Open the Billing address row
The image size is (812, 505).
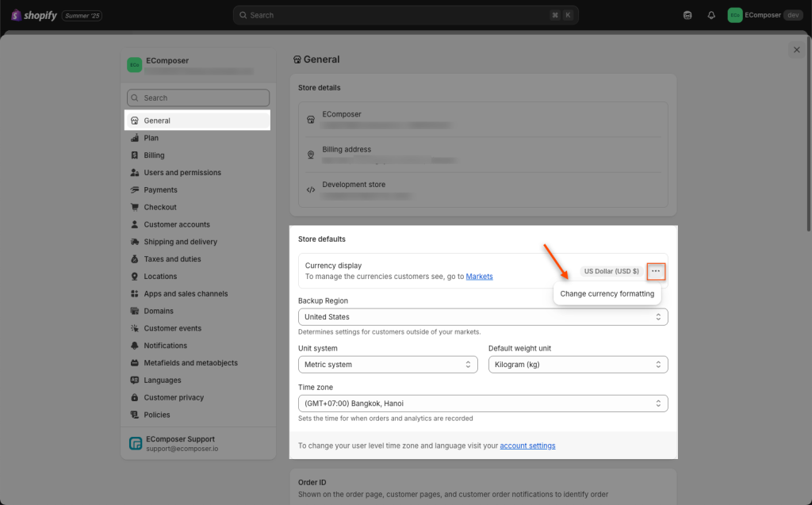click(x=483, y=155)
